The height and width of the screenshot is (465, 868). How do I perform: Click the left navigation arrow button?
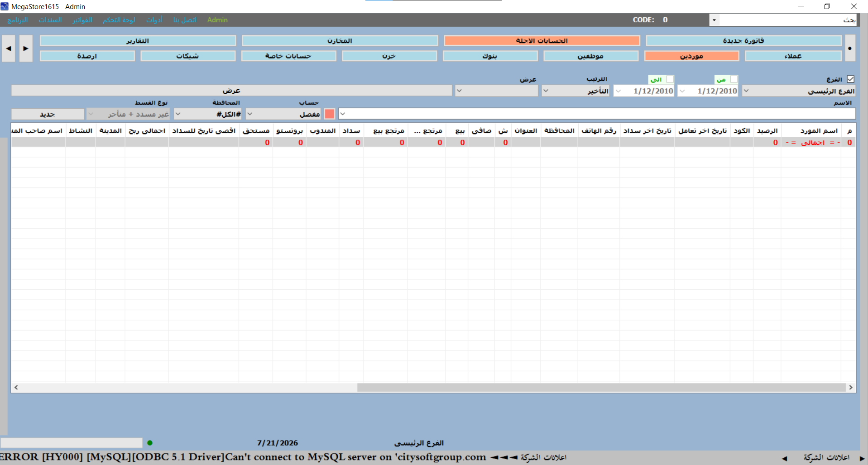(9, 48)
